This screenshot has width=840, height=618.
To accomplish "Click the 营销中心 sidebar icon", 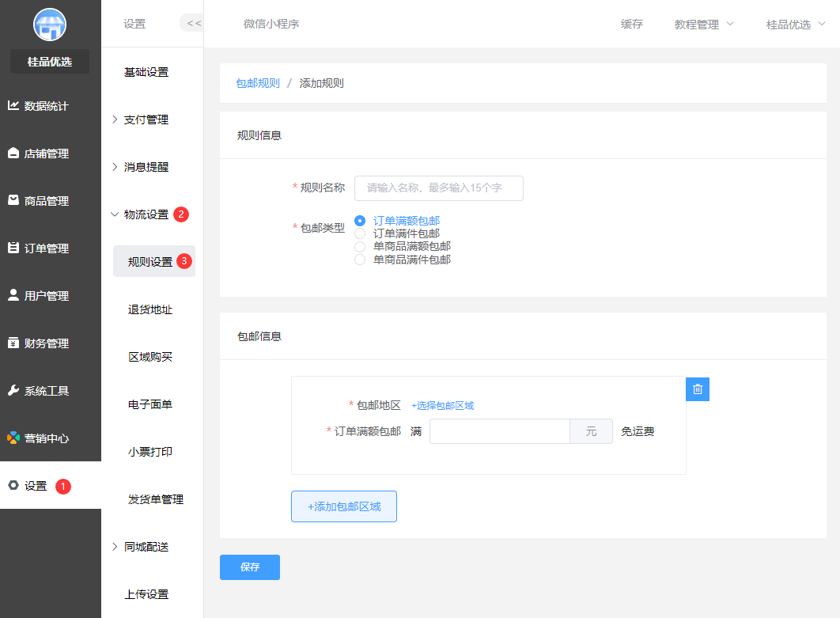I will pyautogui.click(x=50, y=438).
